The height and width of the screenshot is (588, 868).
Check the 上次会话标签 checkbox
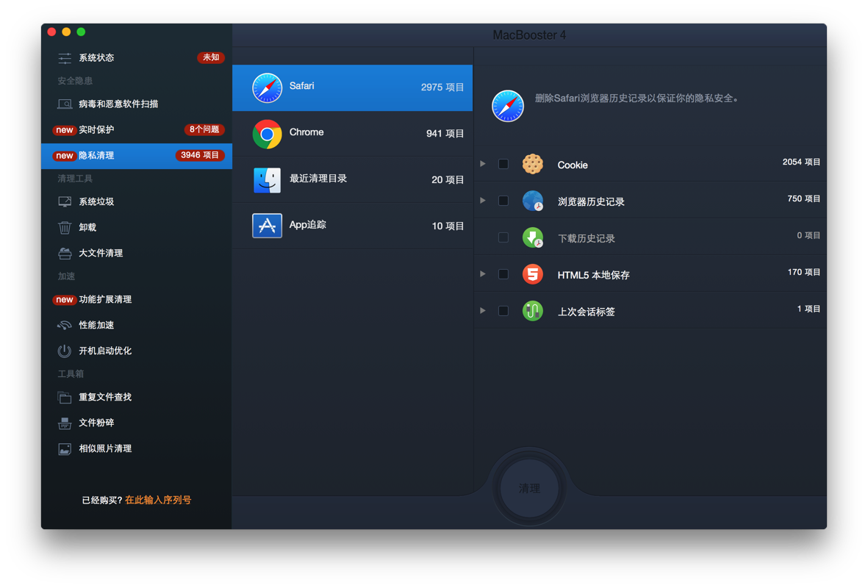pyautogui.click(x=503, y=311)
